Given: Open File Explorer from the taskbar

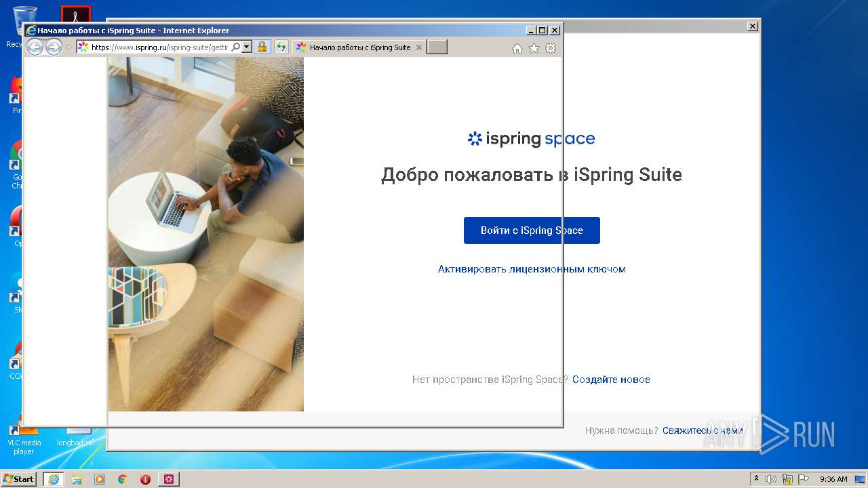Looking at the screenshot, I should tap(77, 479).
